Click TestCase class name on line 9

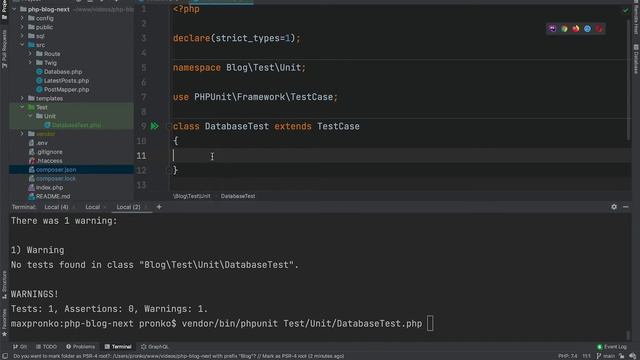(338, 126)
